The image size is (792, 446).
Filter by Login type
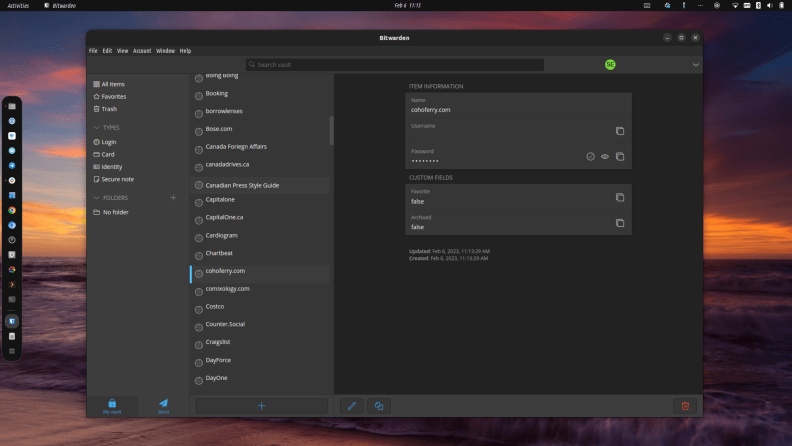click(x=105, y=142)
